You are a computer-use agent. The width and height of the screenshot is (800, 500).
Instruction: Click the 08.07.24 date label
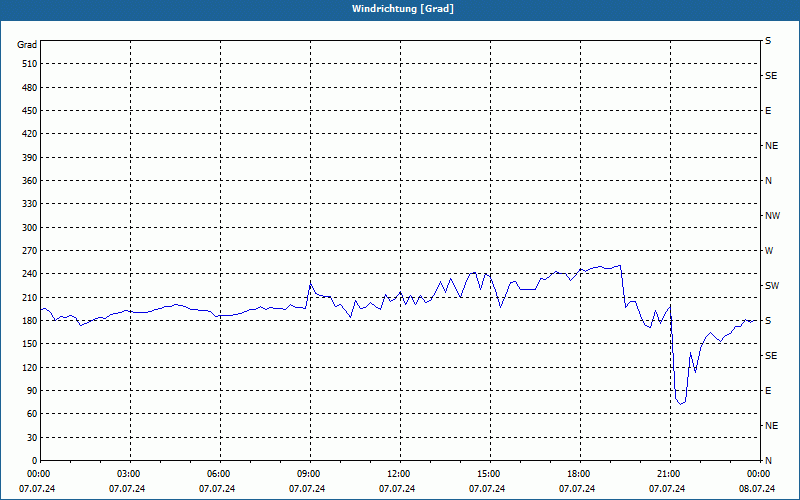coord(757,489)
